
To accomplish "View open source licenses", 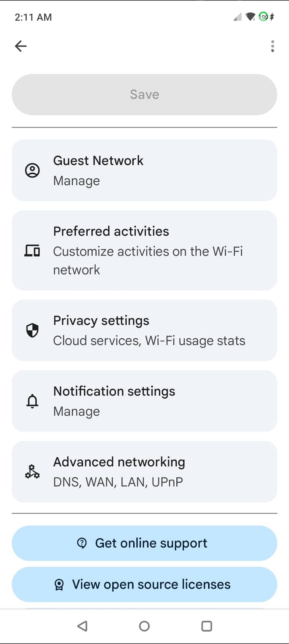I will tap(144, 584).
